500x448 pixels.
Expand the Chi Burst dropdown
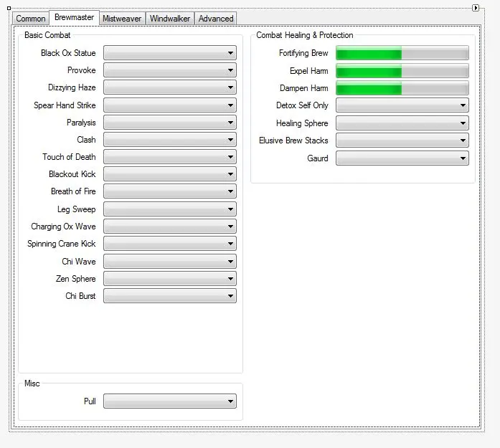170,296
